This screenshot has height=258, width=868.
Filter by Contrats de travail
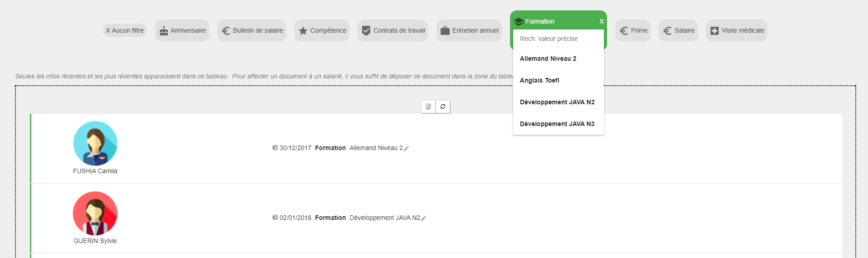(x=393, y=30)
